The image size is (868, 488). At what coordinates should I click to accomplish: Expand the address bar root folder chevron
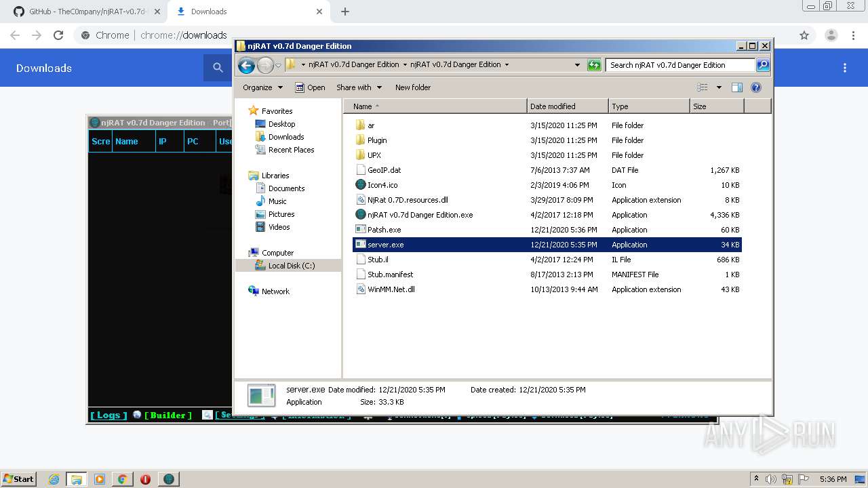pos(303,65)
